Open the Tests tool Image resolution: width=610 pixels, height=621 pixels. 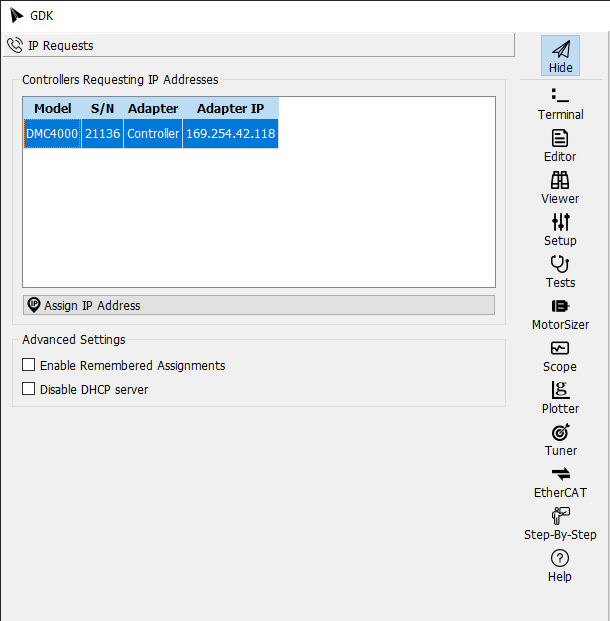pos(560,271)
